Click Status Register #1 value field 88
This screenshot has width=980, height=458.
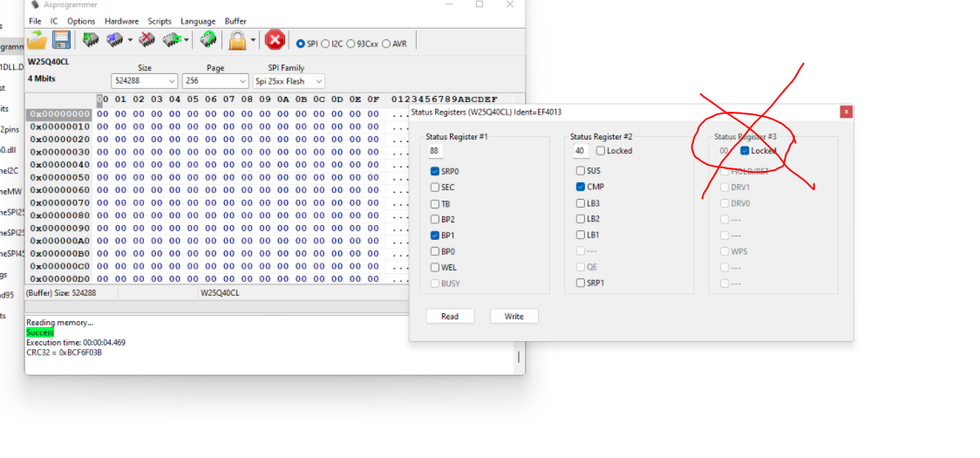436,151
